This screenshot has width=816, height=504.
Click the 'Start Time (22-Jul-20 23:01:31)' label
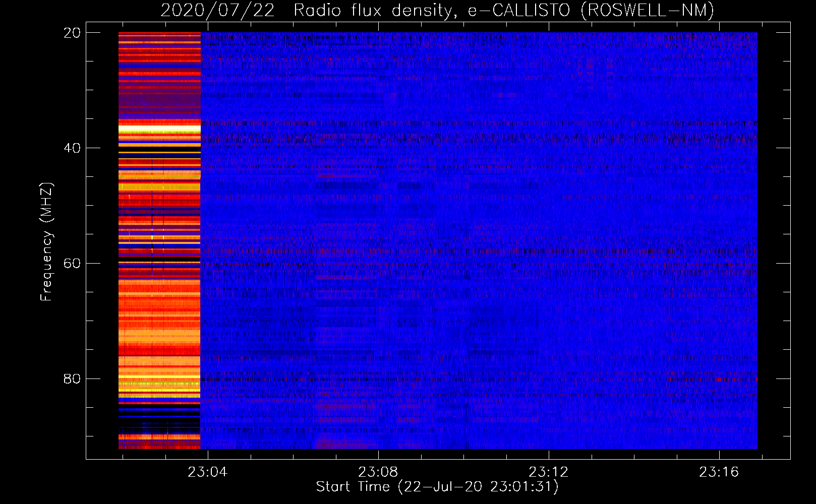[437, 487]
